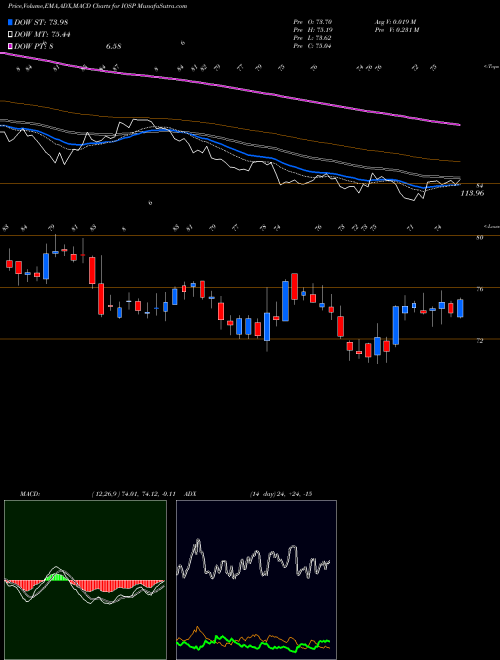This screenshot has height=660, width=500.
Task: Click the 76 price axis label
Action: click(x=480, y=289)
